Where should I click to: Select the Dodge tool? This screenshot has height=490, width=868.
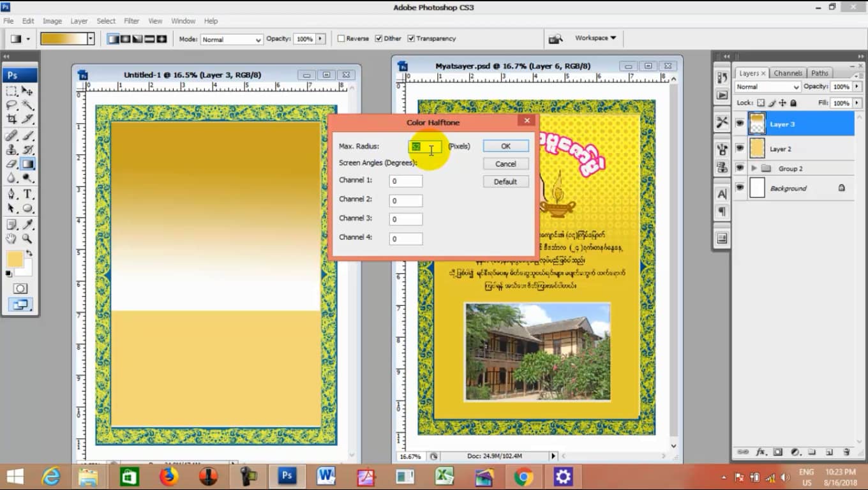click(27, 178)
